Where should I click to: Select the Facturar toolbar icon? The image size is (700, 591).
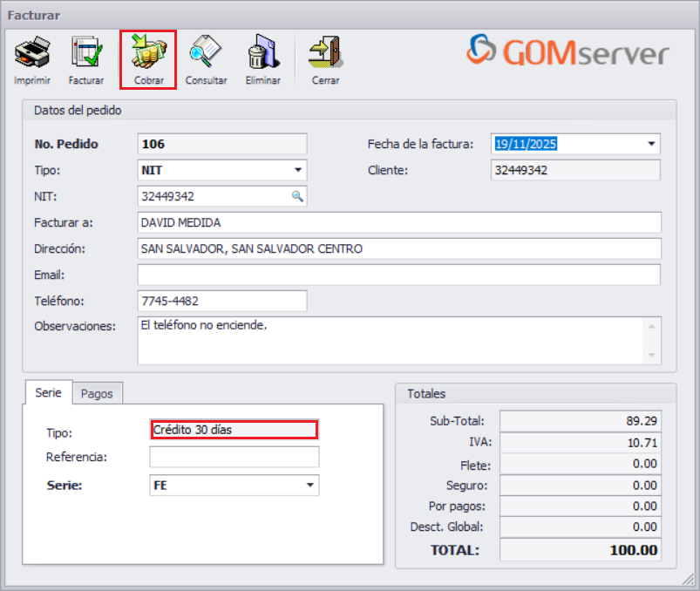tap(86, 51)
